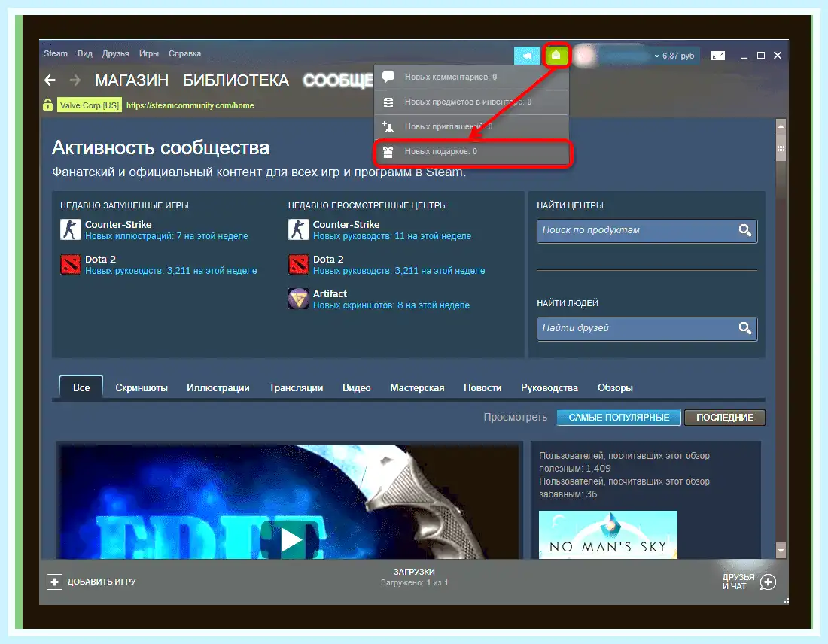Switch to Трансляции tab
This screenshot has height=644, width=828.
[x=296, y=387]
